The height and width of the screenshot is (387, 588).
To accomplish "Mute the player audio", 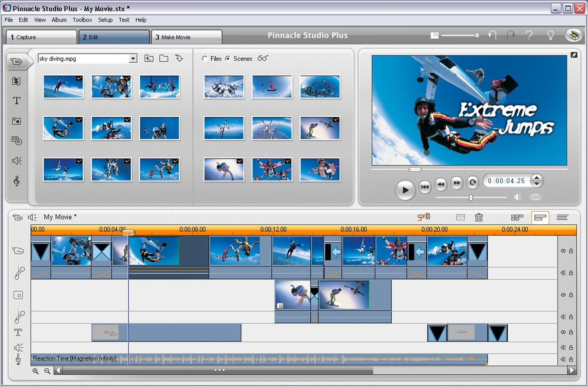I will pyautogui.click(x=518, y=197).
